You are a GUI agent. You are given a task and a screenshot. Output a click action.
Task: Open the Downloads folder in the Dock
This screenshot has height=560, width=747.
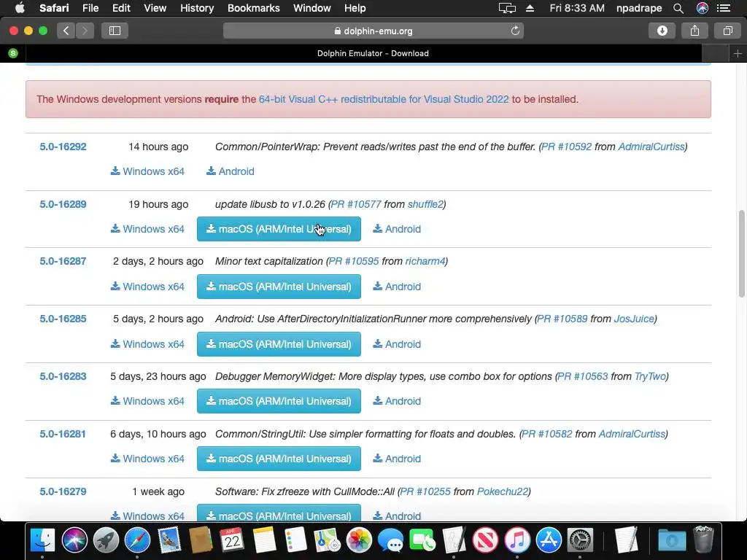coord(672,540)
